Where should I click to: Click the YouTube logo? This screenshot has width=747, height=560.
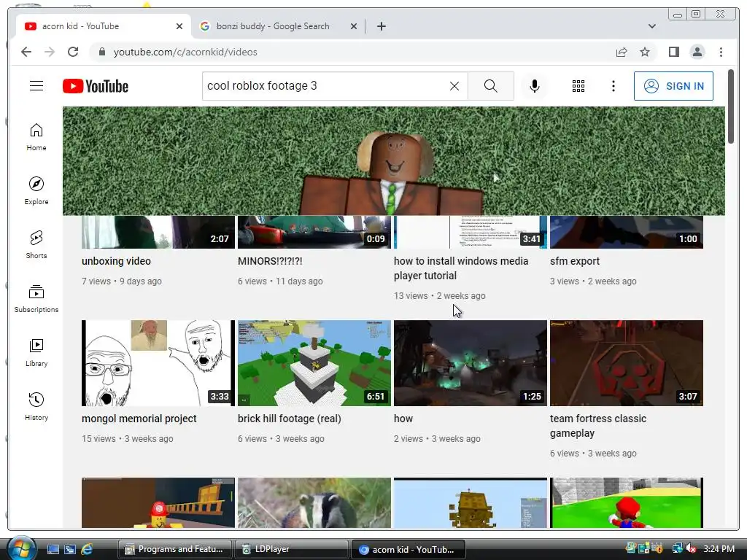pyautogui.click(x=96, y=86)
